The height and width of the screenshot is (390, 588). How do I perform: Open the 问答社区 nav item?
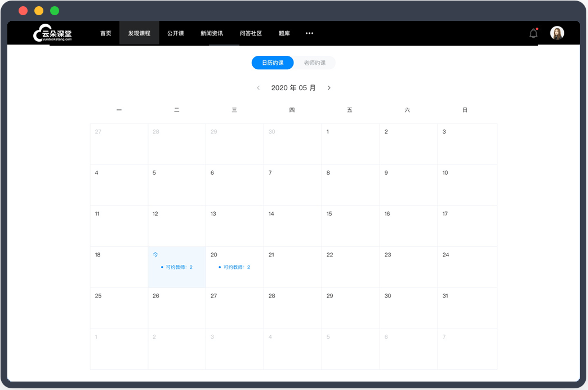[251, 33]
